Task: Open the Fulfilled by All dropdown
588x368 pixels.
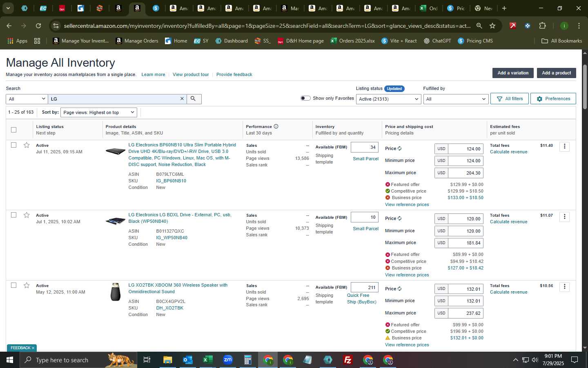Action: click(x=456, y=99)
